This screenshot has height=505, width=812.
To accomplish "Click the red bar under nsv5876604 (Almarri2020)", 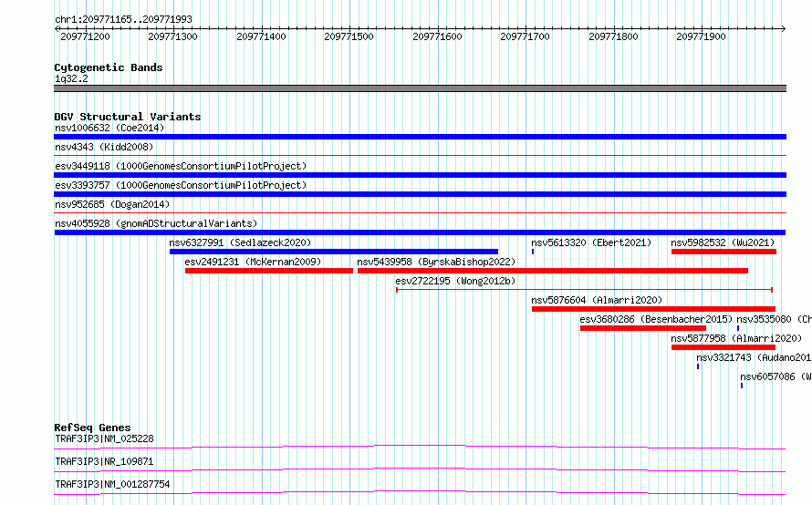I will tap(653, 309).
